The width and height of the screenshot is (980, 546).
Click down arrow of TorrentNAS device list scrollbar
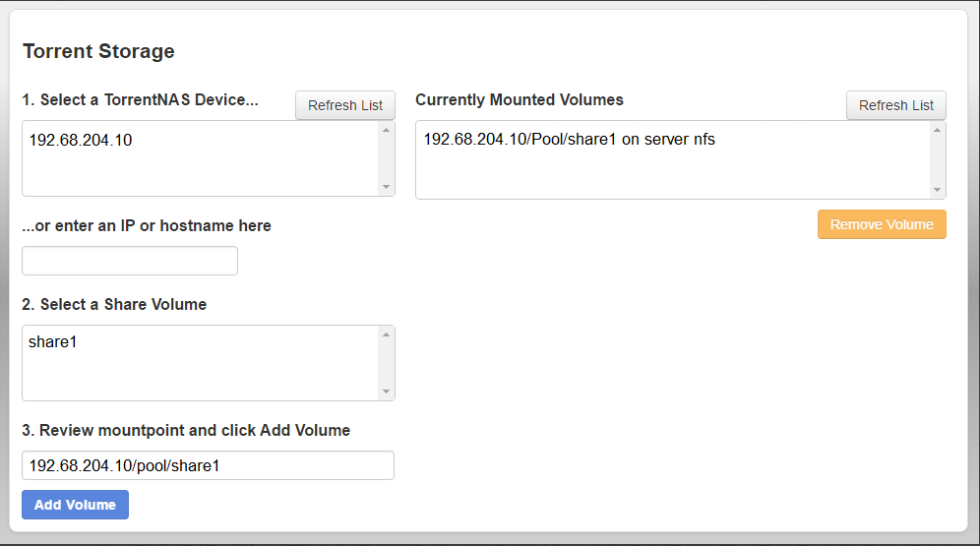(x=386, y=187)
